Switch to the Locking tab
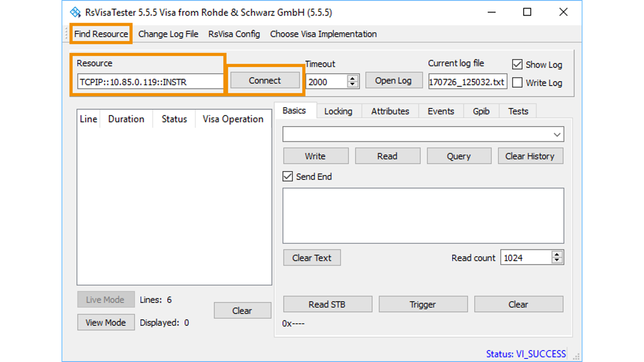This screenshot has width=644, height=362. (338, 111)
